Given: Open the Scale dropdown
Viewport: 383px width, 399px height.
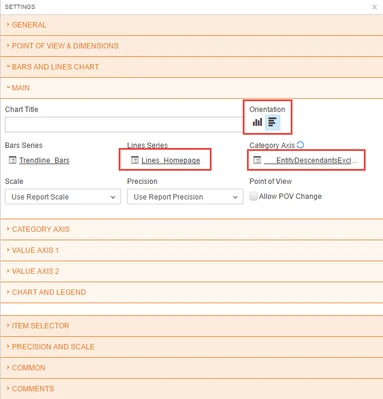Looking at the screenshot, I should (x=63, y=197).
